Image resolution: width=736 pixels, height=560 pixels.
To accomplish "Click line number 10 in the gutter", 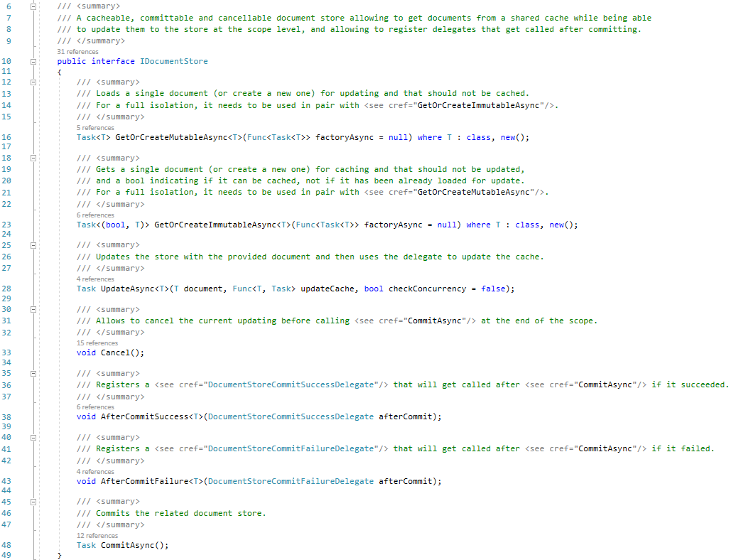I will click(x=6, y=62).
